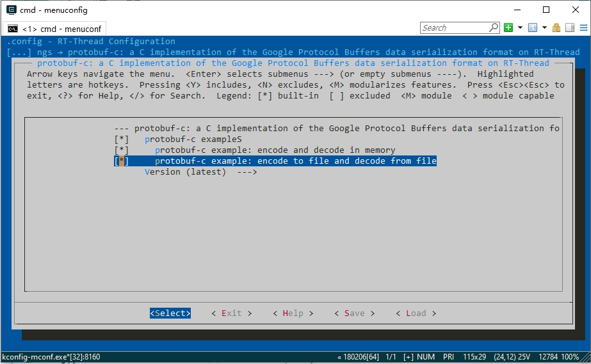Toggle 'protobuf-c exampleS' checkbox

point(121,139)
